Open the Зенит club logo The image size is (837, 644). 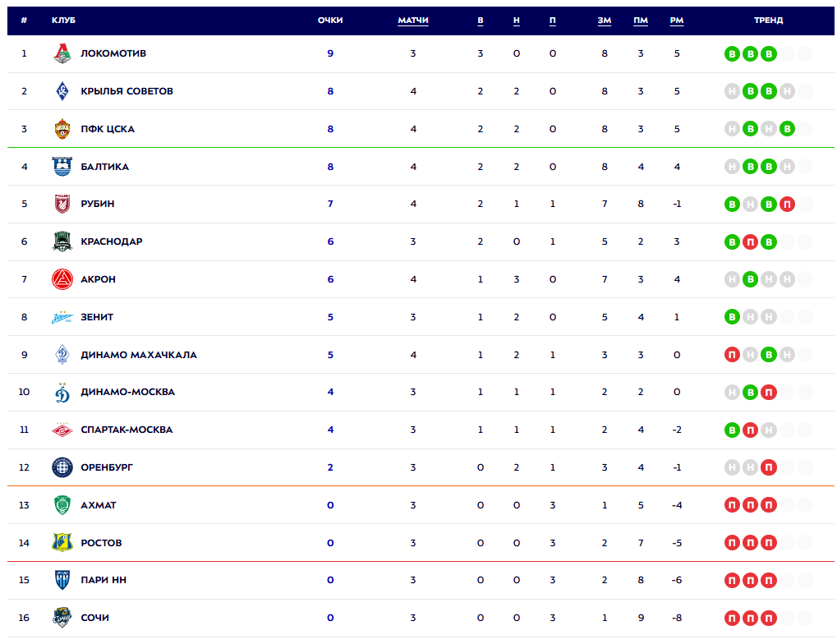(62, 317)
